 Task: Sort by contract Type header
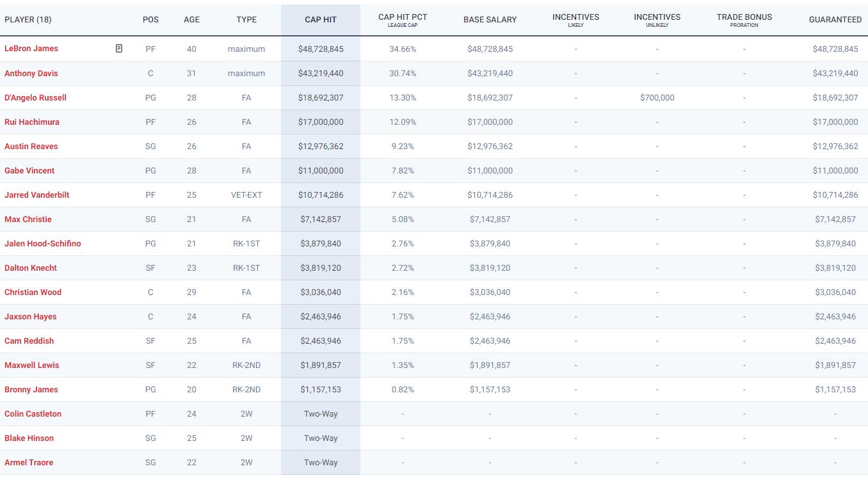click(246, 20)
